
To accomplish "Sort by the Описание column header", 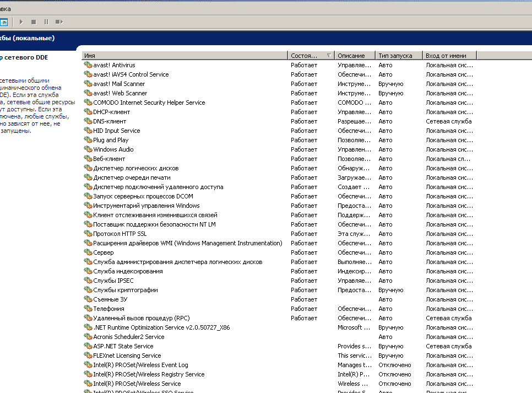I will [355, 56].
